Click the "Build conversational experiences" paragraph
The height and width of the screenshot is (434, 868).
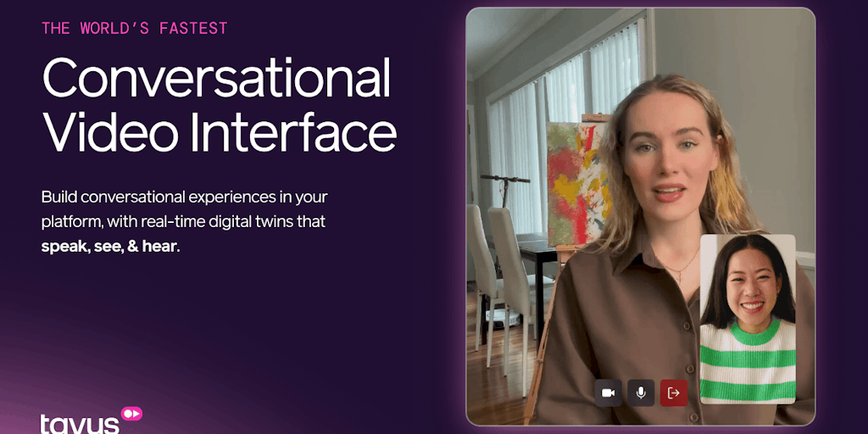(185, 221)
